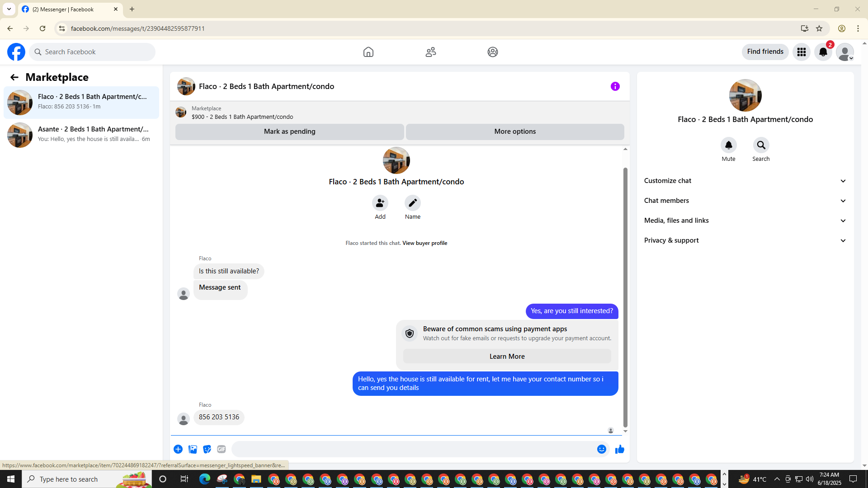Click the chat conversation scrollbar
This screenshot has width=868, height=488.
pyautogui.click(x=626, y=297)
